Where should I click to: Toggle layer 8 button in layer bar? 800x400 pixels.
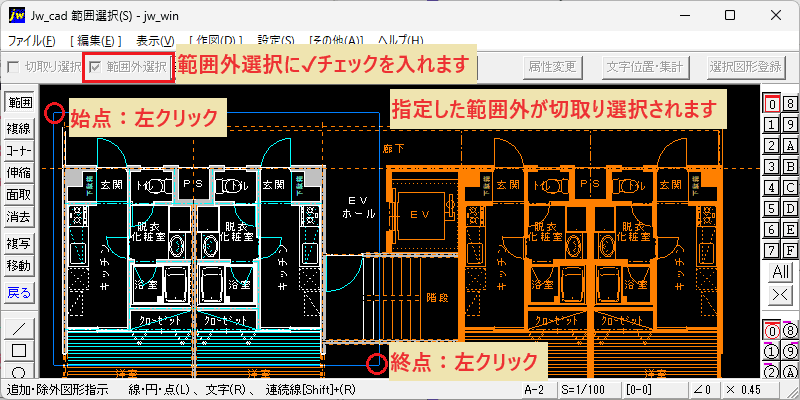point(790,104)
